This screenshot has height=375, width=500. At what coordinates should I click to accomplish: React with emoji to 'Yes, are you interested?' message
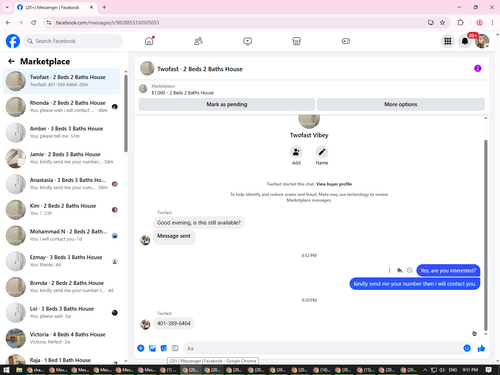409,270
